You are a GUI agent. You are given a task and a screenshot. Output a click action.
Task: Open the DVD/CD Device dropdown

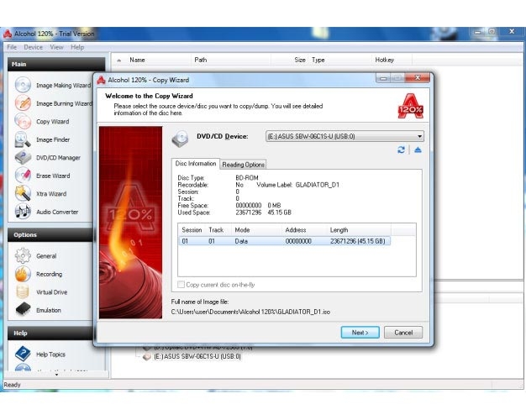[345, 136]
